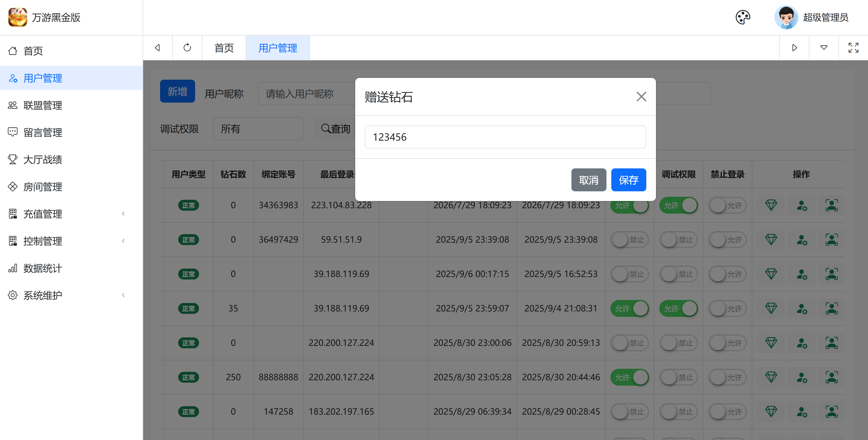Click diamond icon in row 2025/8/30 23:00:06
Viewport: 868px width, 440px height.
point(771,343)
